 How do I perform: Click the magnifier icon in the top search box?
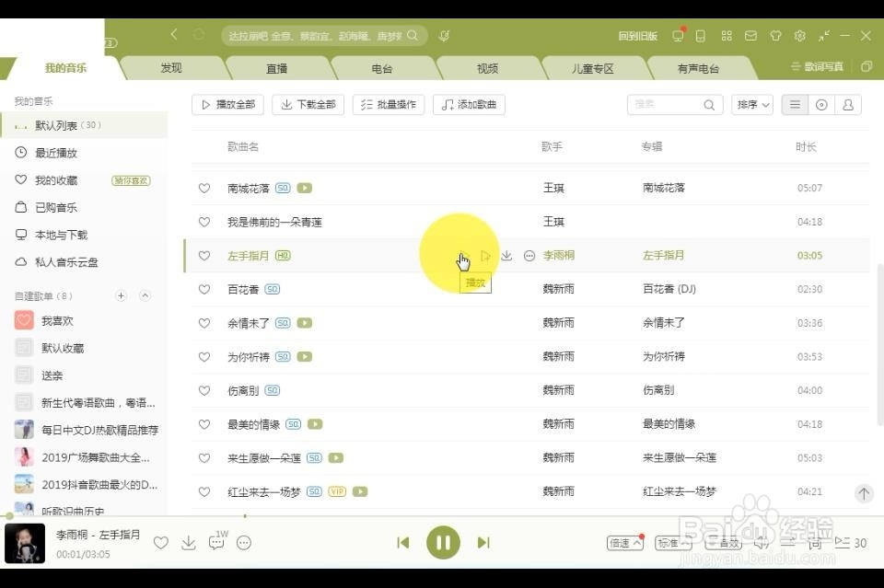pyautogui.click(x=413, y=36)
